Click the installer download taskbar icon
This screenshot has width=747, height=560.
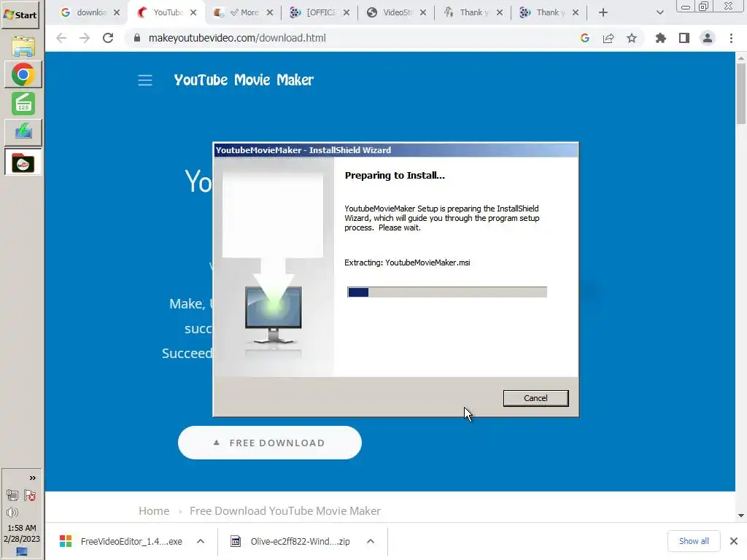(23, 132)
